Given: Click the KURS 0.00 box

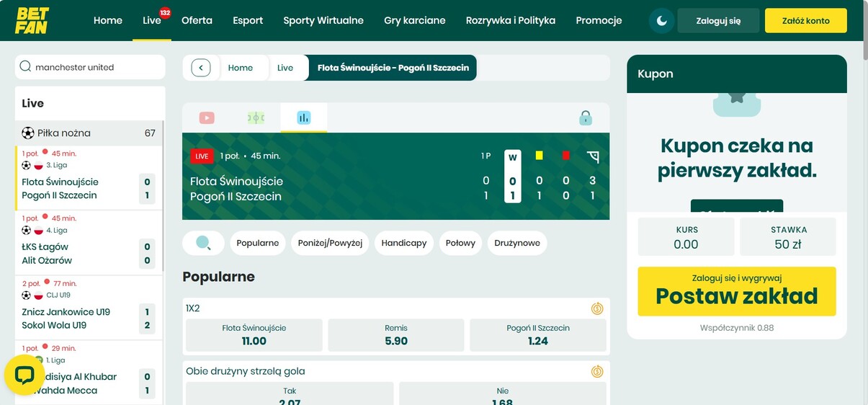Looking at the screenshot, I should 686,237.
